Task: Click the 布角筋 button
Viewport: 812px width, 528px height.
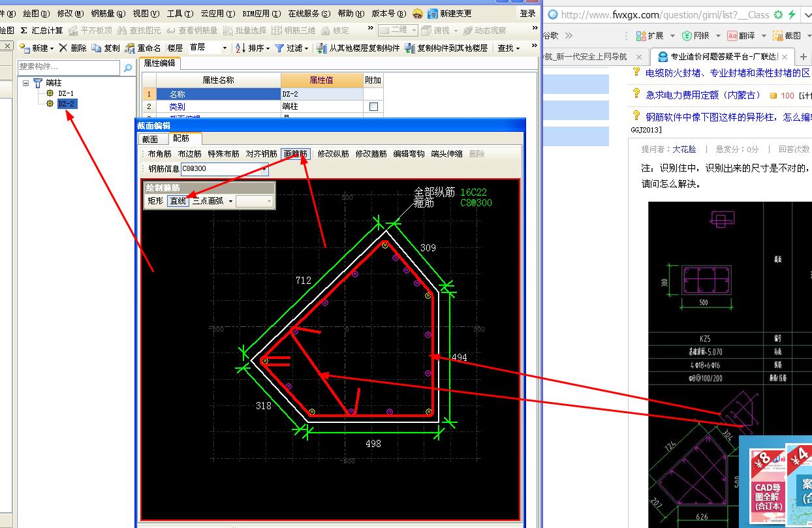Action: pyautogui.click(x=159, y=154)
